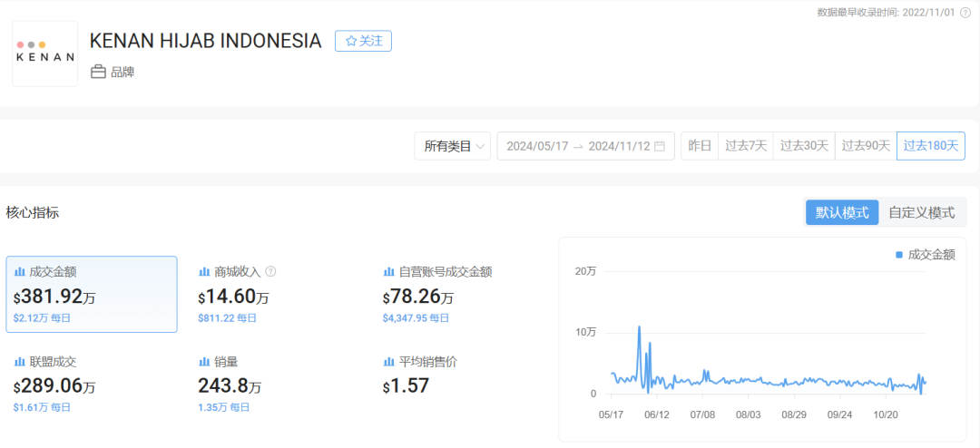Select the 过去7天 time range

click(x=745, y=146)
